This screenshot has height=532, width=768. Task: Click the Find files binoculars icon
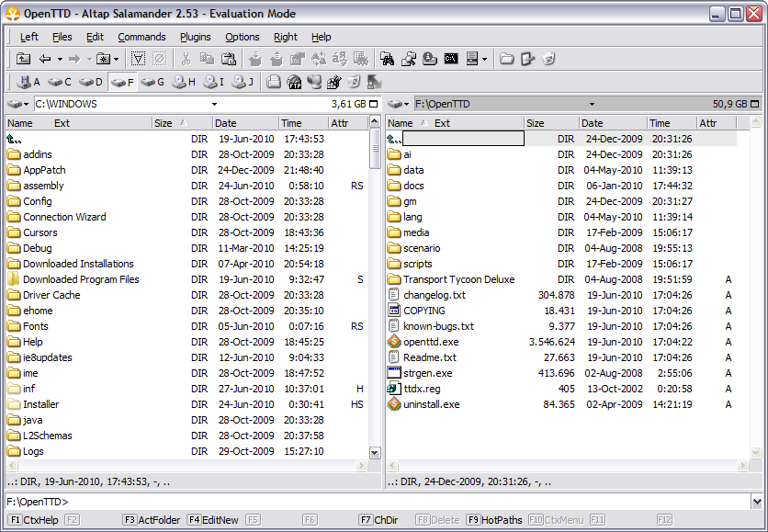387,60
